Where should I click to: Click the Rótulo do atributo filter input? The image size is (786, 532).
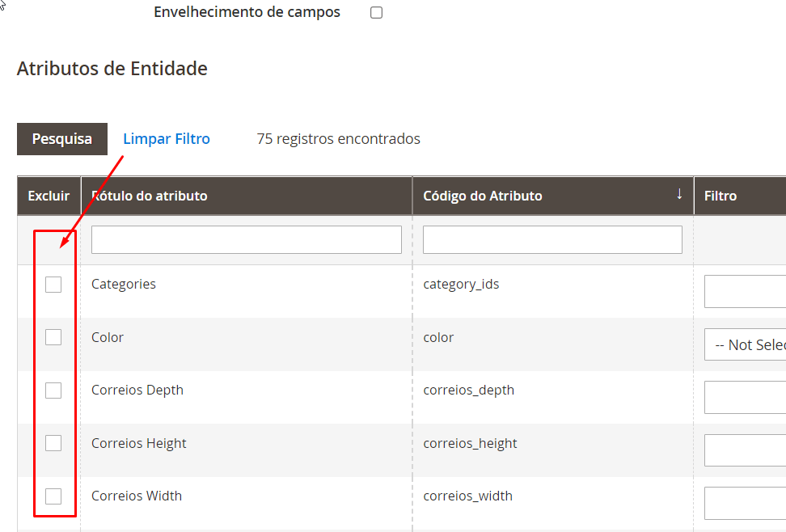click(x=246, y=239)
